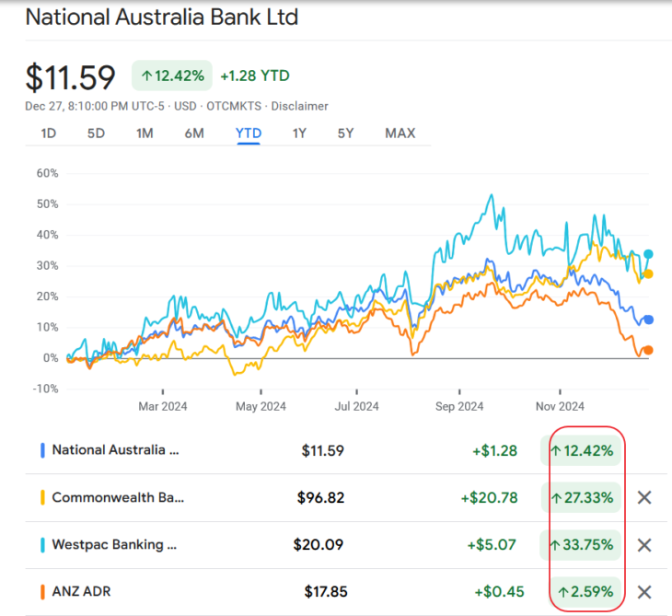The image size is (672, 616).
Task: Select the 5D time range tab
Action: click(96, 134)
